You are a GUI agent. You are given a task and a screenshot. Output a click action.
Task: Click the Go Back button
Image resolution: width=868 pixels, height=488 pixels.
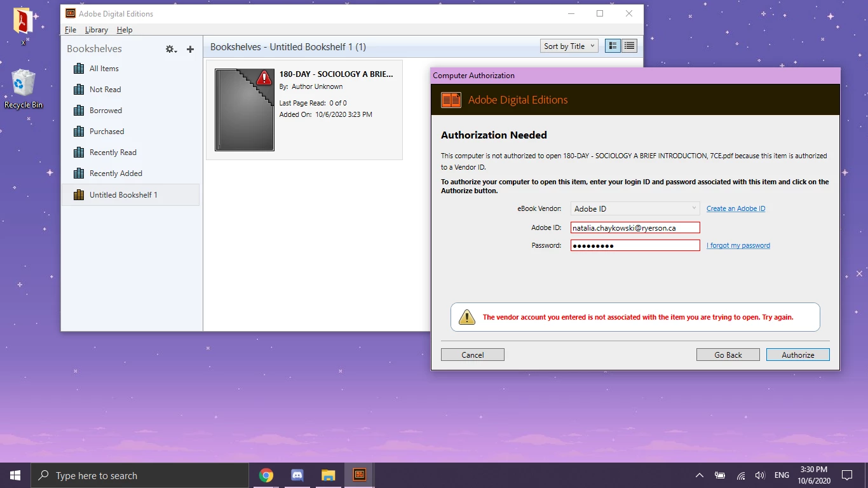point(728,355)
